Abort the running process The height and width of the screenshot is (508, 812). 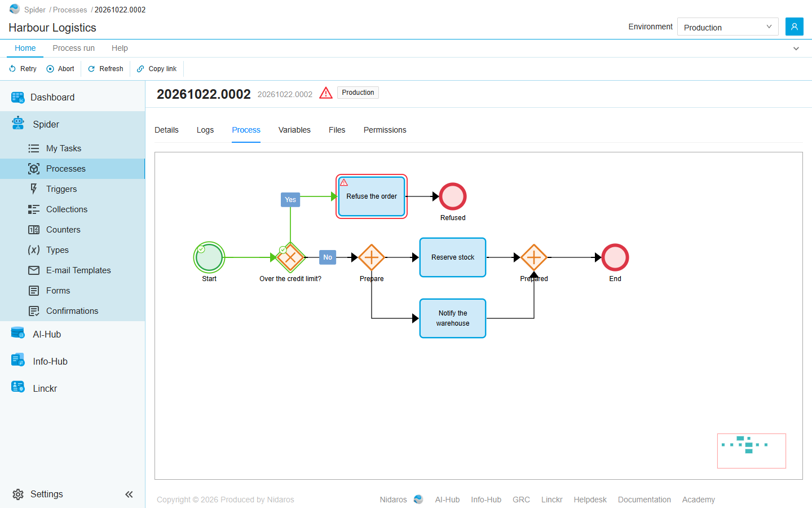click(60, 69)
